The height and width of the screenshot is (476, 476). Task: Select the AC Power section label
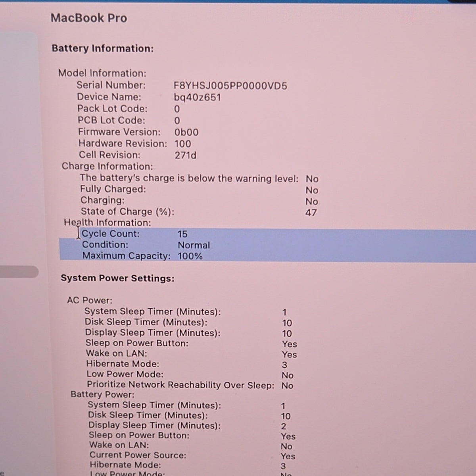(x=90, y=300)
